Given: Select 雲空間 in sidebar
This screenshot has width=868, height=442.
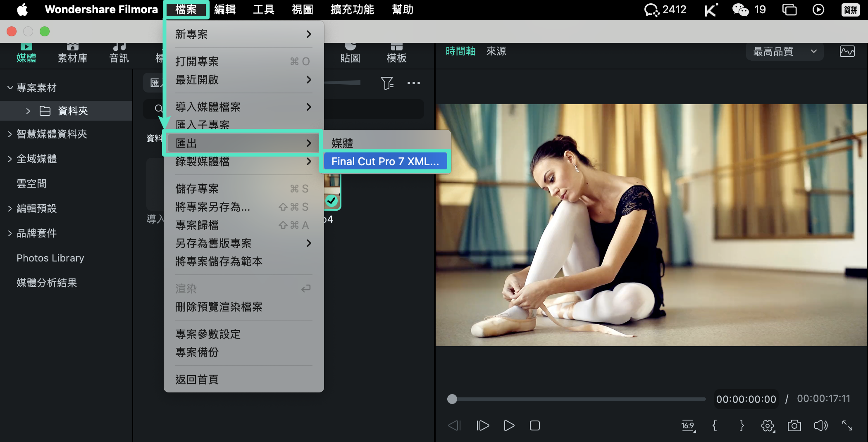Looking at the screenshot, I should (32, 183).
